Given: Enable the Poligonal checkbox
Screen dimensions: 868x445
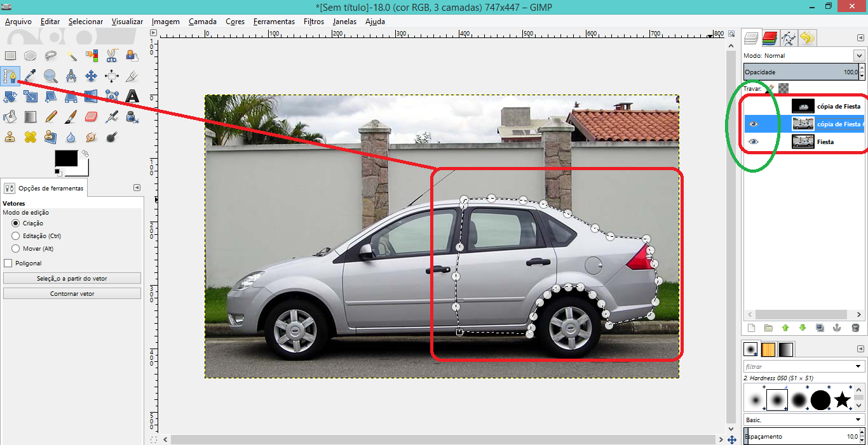Looking at the screenshot, I should [8, 263].
